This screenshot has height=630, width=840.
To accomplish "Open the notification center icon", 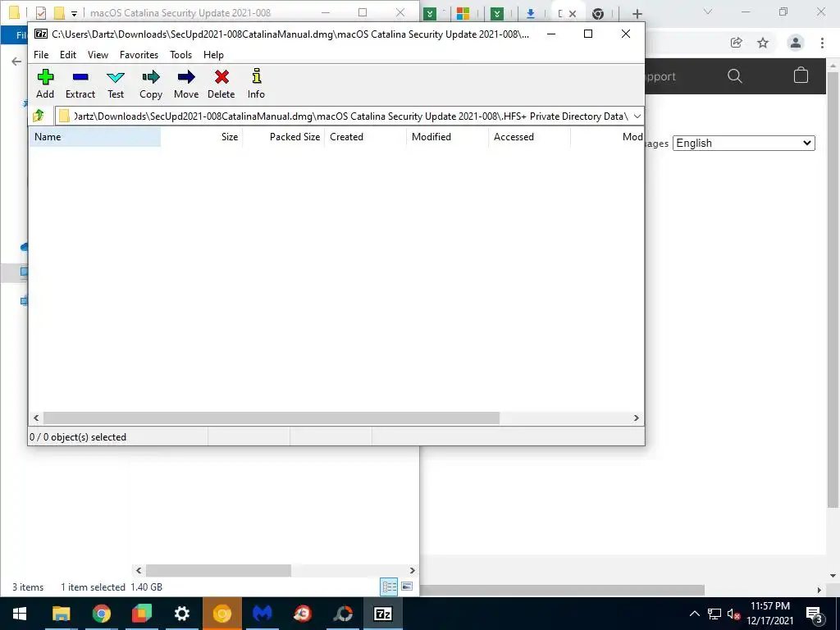I will click(815, 614).
